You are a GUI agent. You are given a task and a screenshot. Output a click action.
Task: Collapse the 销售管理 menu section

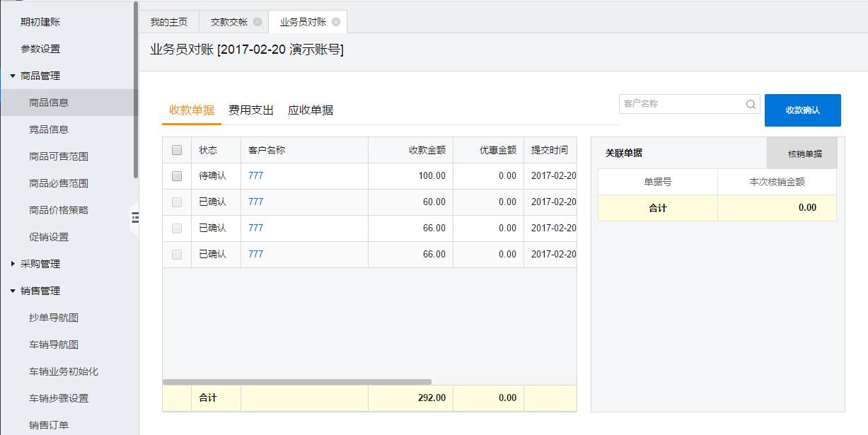[13, 291]
